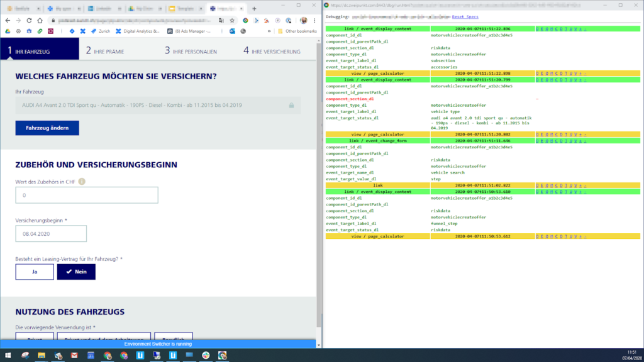Click the Wert des Zubehörs input field
Screen dimensions: 644x362
pos(87,195)
